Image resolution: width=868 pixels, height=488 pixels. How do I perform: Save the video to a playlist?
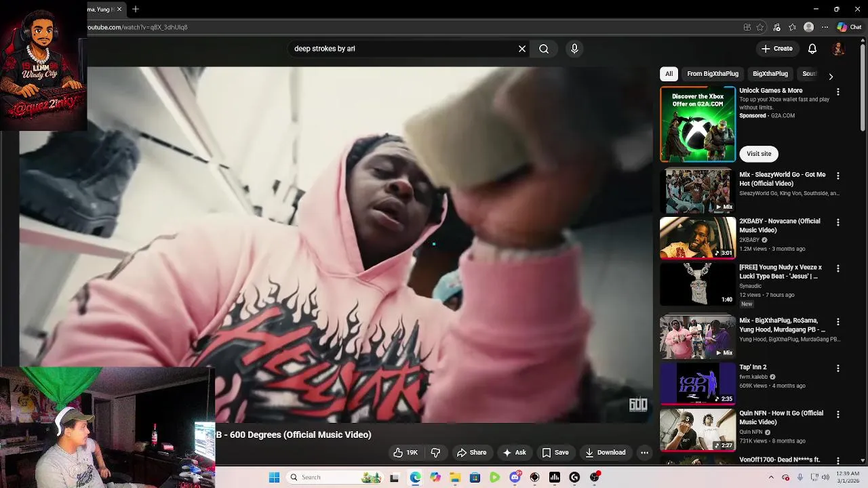[x=555, y=453]
